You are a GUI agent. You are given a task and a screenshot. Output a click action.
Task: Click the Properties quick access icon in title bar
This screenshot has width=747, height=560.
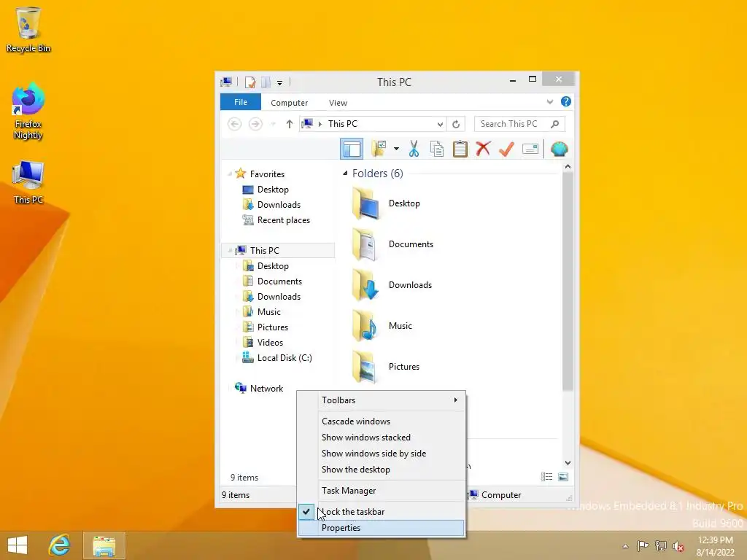point(250,82)
